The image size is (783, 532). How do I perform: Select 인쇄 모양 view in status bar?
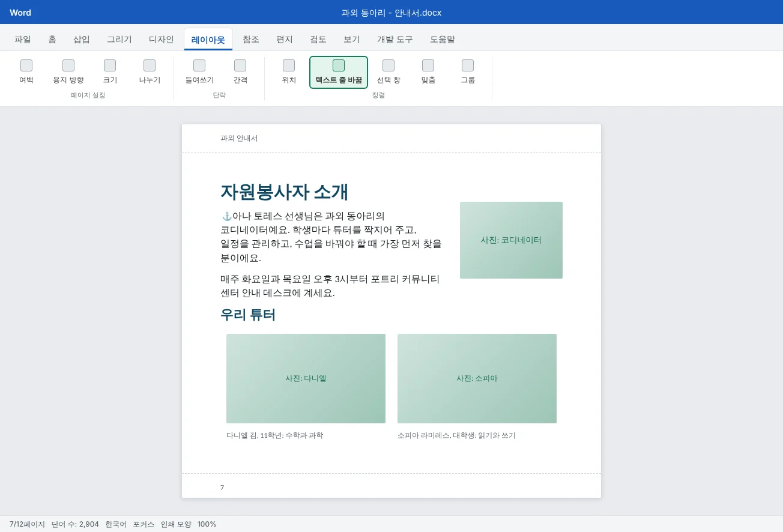[x=176, y=524]
